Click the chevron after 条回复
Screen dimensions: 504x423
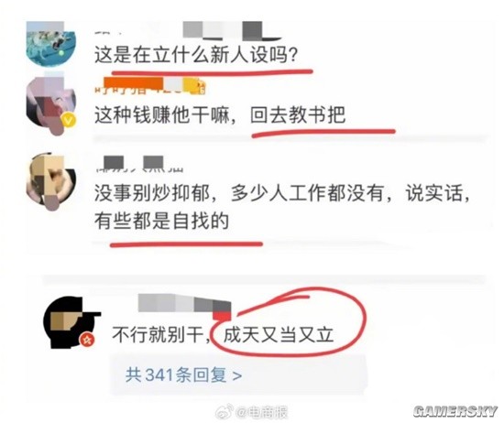click(237, 375)
